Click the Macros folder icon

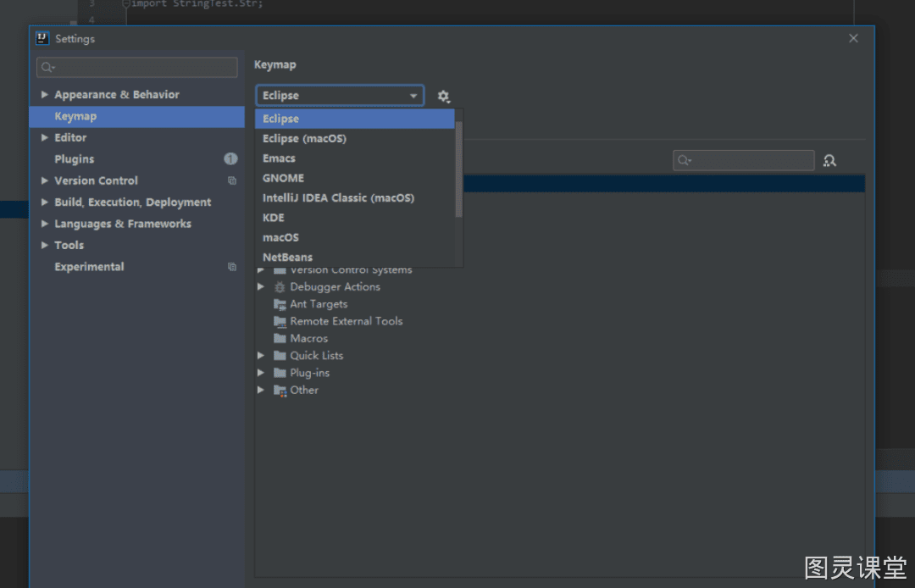(x=280, y=338)
